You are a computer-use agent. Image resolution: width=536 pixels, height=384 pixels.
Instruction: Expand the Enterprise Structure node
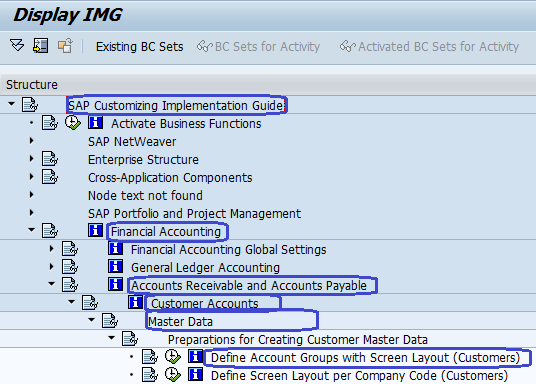(x=31, y=159)
